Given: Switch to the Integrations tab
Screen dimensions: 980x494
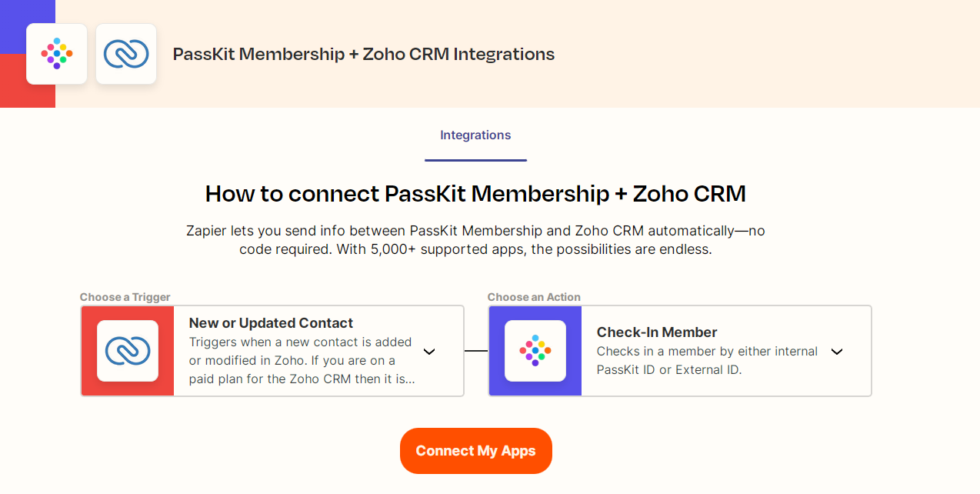Looking at the screenshot, I should [475, 135].
